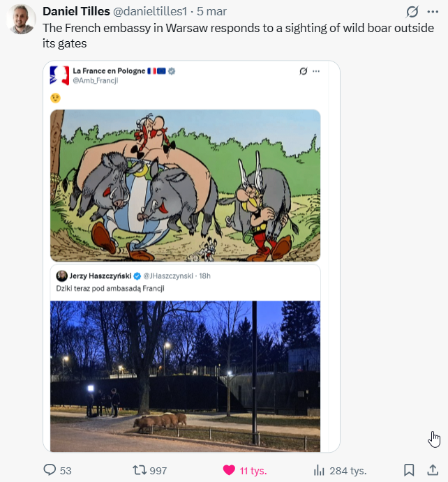Open the Asterix and Obelix cartoon image
Image resolution: width=448 pixels, height=482 pixels.
185,185
